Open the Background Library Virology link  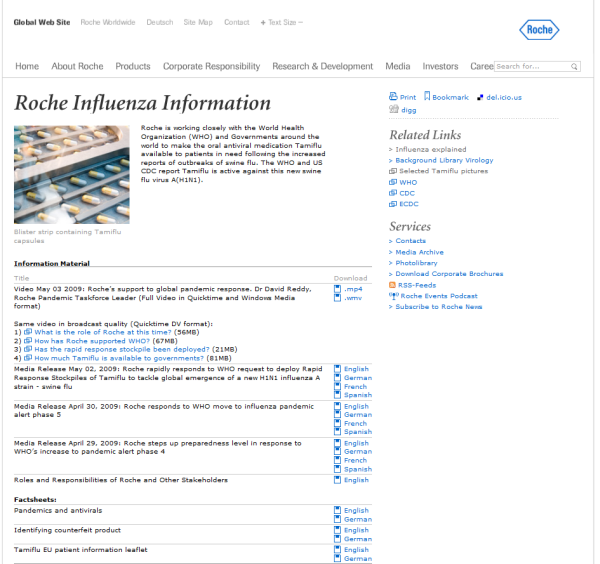[444, 160]
